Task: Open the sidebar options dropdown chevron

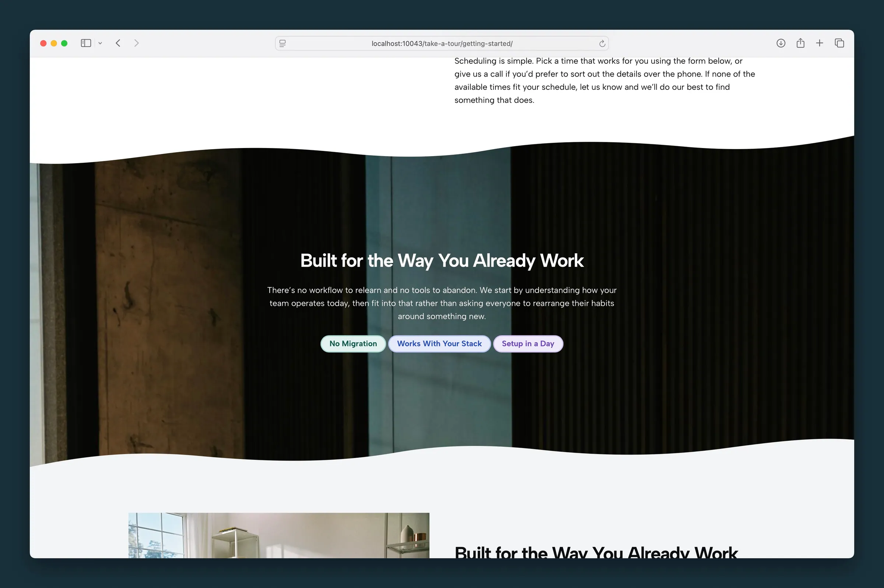Action: 100,43
